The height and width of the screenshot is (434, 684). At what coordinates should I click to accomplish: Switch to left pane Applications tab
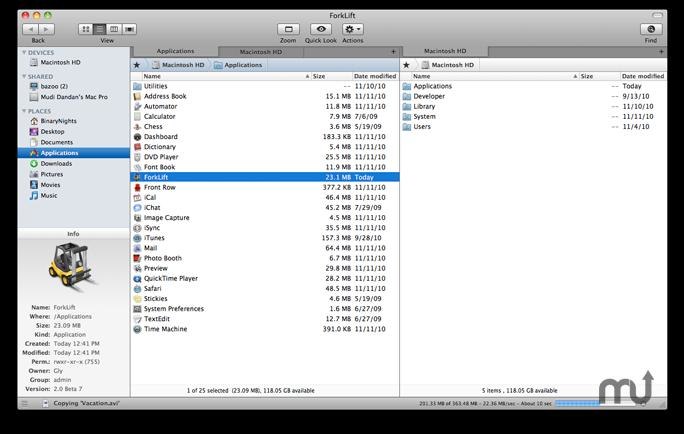(175, 51)
